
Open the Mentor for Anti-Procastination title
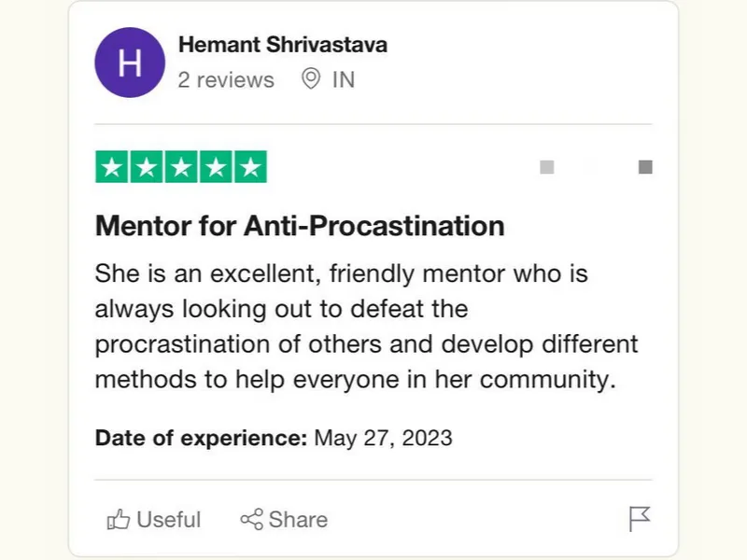(x=300, y=226)
